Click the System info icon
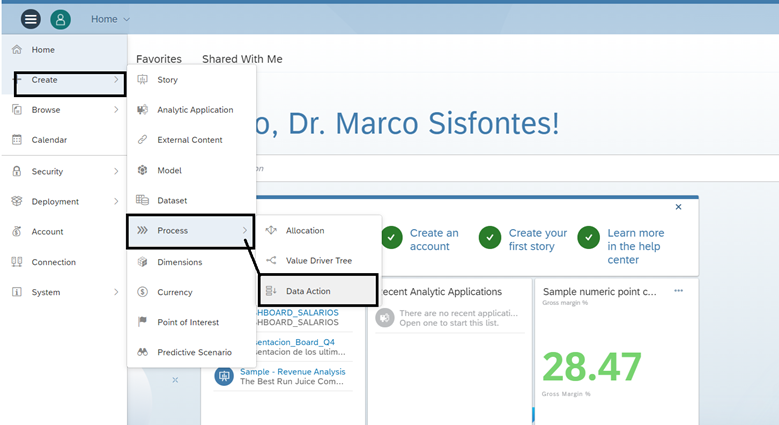 [17, 292]
